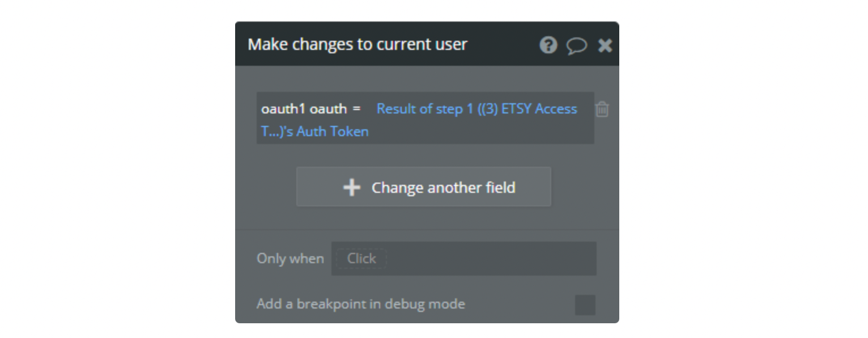This screenshot has width=868, height=338.
Task: Click the Only when label
Action: click(290, 259)
